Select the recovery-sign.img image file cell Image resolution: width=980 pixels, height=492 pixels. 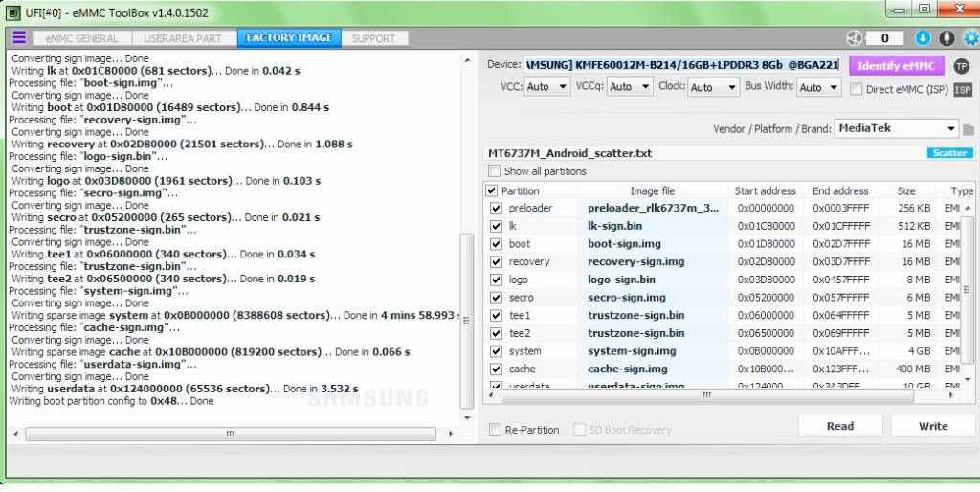click(x=653, y=261)
